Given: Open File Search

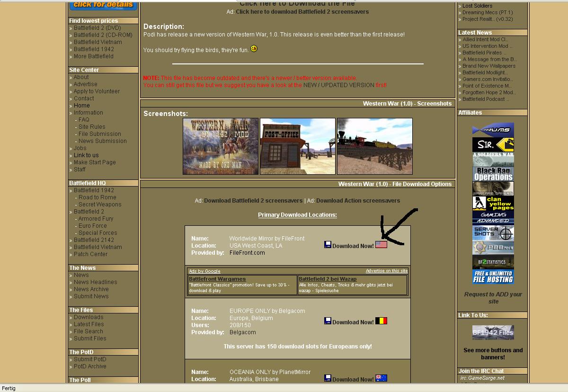Looking at the screenshot, I should click(x=88, y=331).
